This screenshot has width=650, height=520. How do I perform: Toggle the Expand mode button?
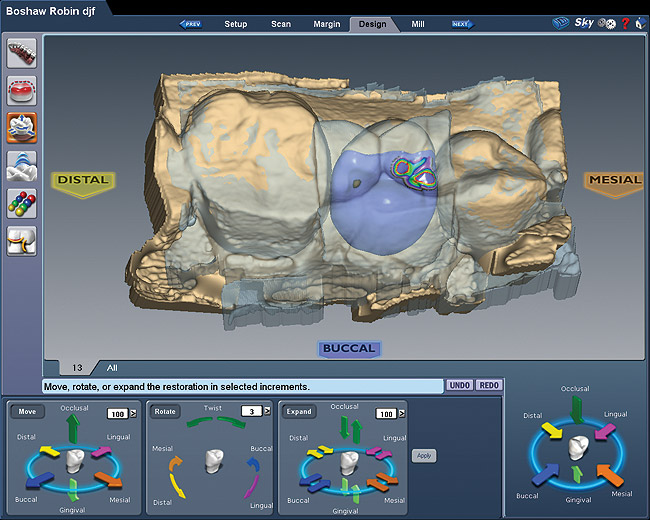298,411
